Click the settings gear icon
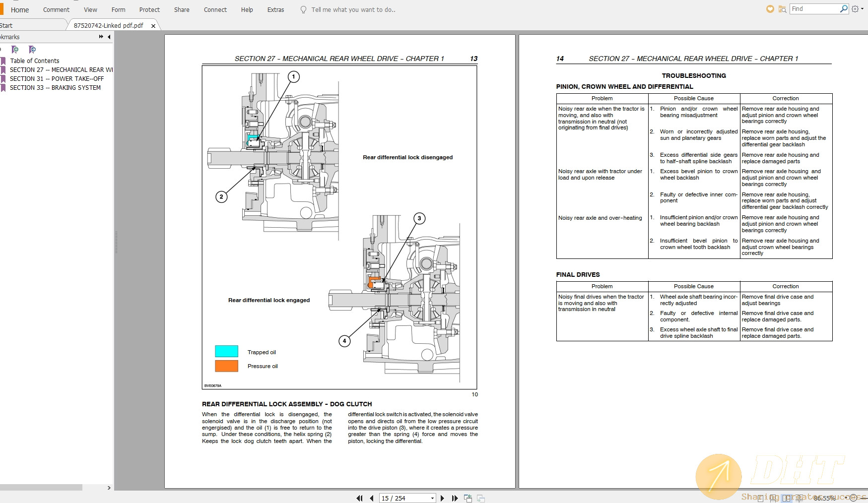The width and height of the screenshot is (868, 503). (x=855, y=9)
